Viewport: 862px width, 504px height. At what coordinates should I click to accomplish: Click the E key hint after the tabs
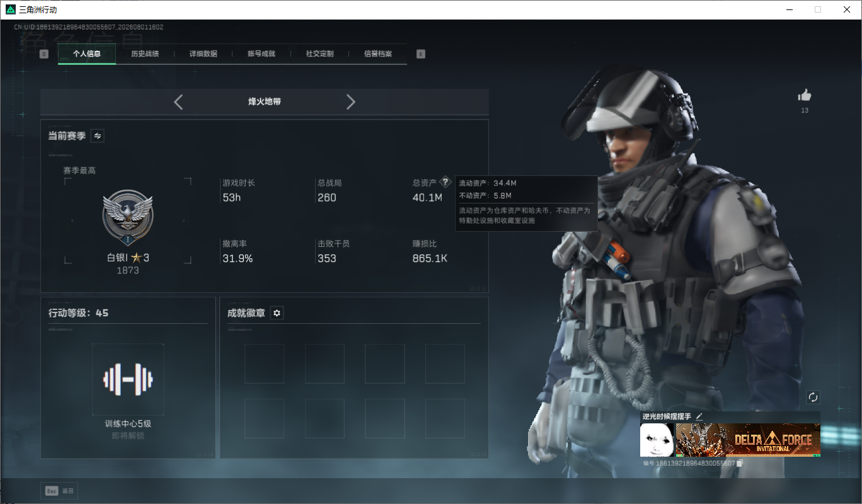tap(421, 54)
